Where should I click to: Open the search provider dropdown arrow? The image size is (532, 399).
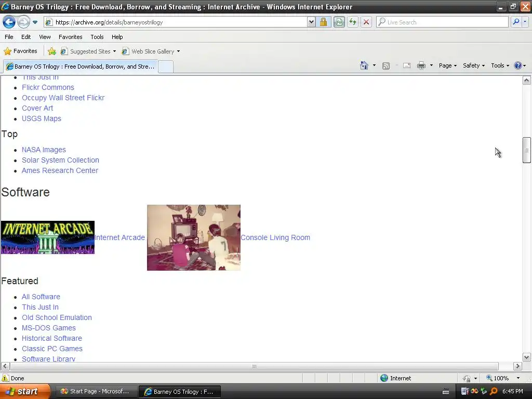click(x=525, y=22)
